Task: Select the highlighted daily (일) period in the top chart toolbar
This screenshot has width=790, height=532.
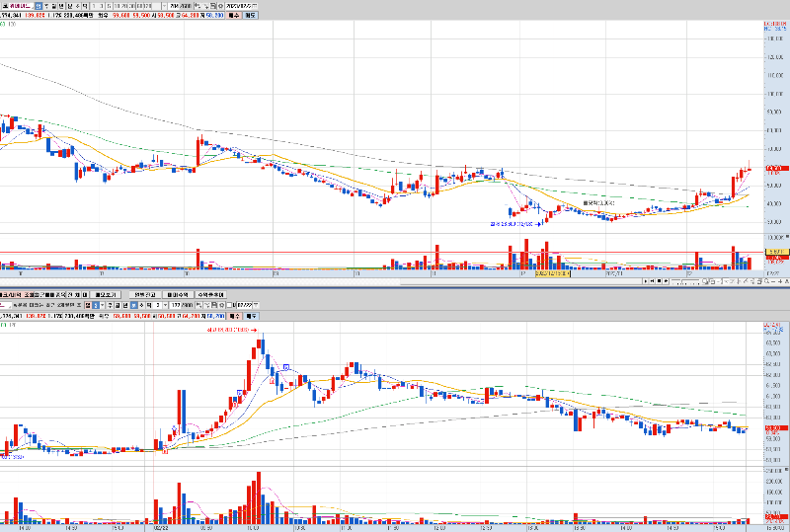Action: [39, 6]
